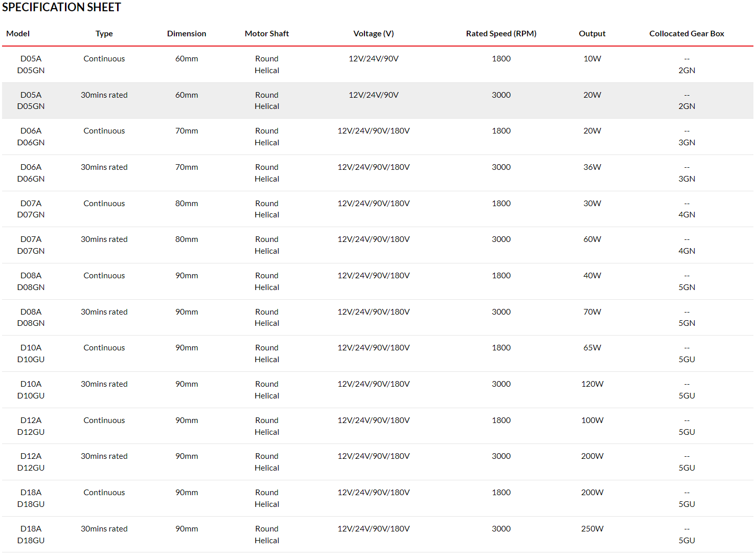Image resolution: width=756 pixels, height=555 pixels.
Task: Click Continuous type in the 40W row
Action: [104, 275]
